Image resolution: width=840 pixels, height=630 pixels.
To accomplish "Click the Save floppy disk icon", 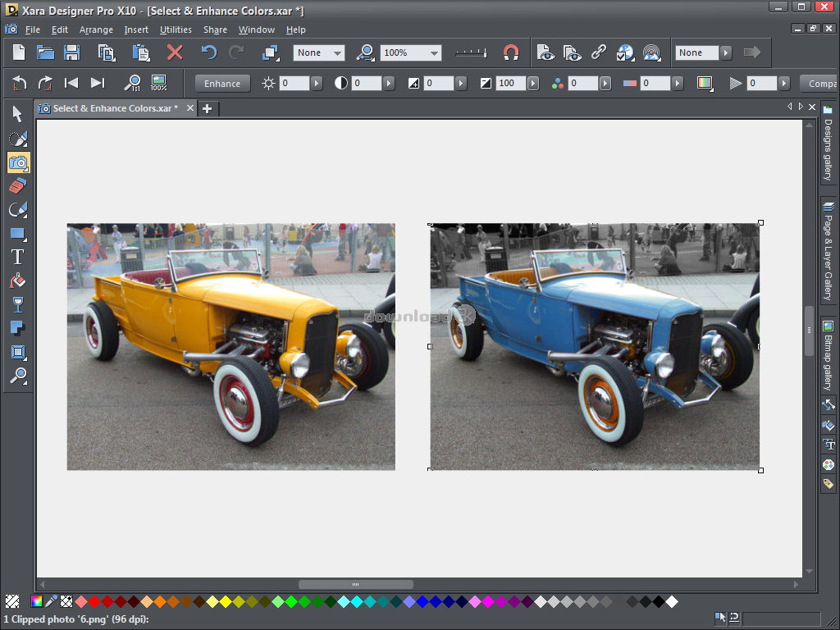I will [72, 52].
